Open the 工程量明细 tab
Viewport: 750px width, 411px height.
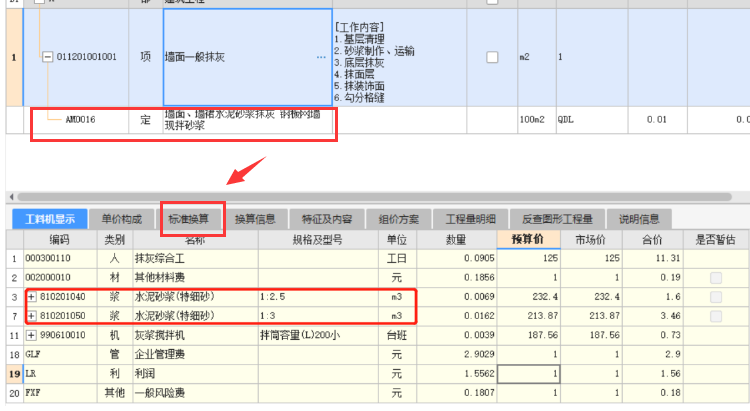point(470,219)
